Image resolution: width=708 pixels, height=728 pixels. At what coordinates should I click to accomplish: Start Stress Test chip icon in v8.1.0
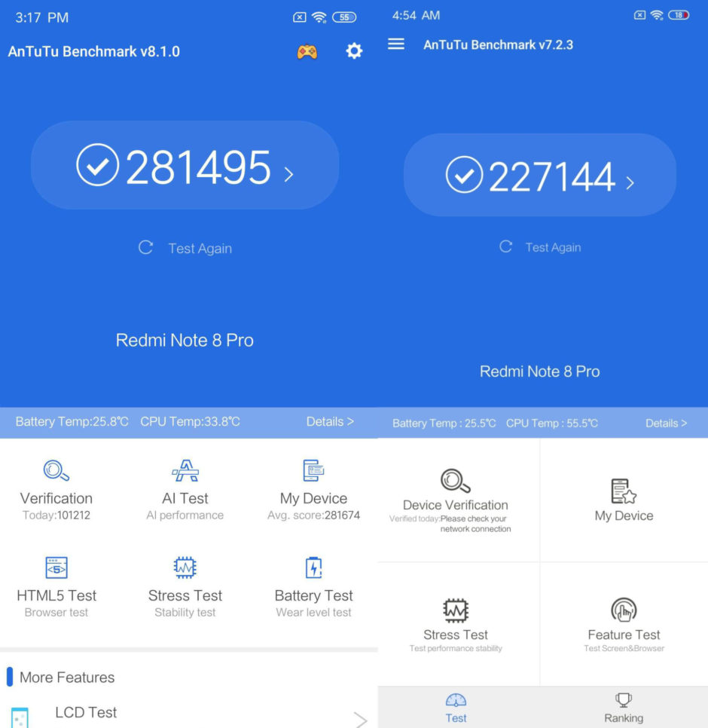[x=185, y=567]
